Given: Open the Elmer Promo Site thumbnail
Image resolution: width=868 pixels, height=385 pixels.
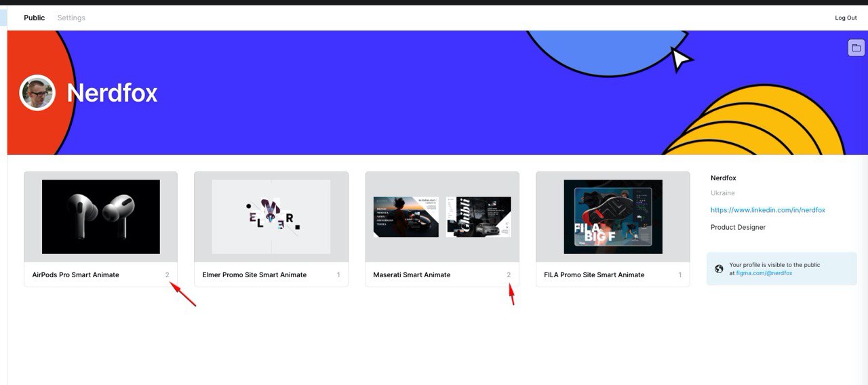Looking at the screenshot, I should pos(271,217).
